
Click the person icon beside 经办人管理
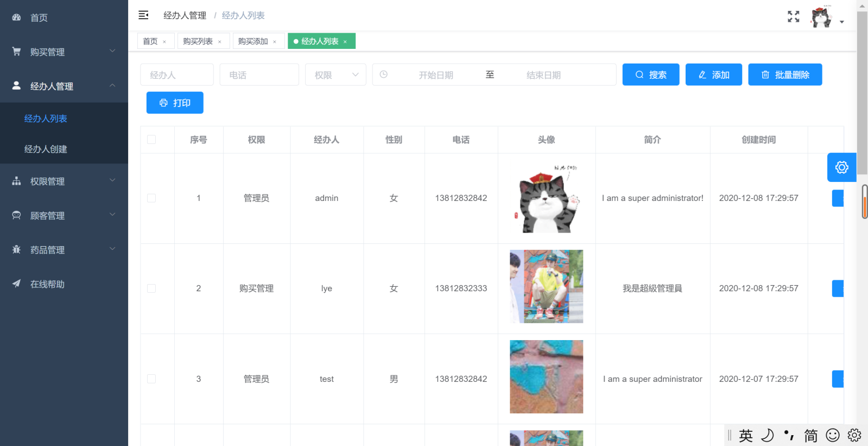point(16,86)
